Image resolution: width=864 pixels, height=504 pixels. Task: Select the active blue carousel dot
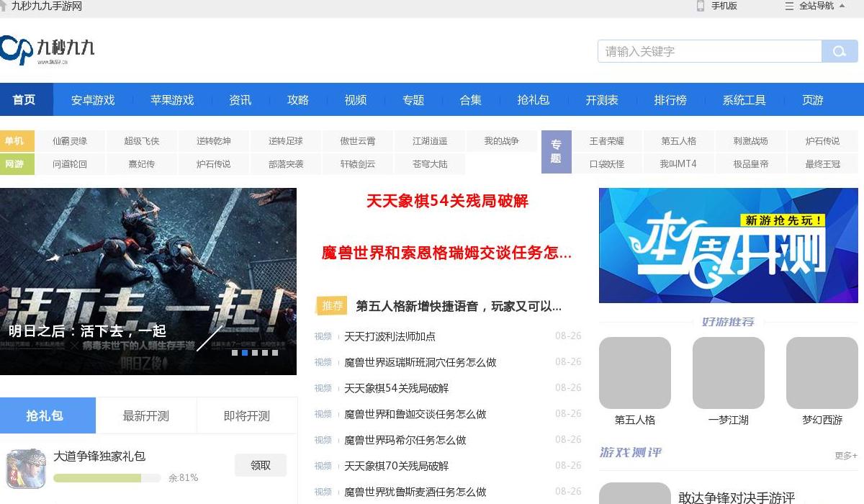coord(245,353)
